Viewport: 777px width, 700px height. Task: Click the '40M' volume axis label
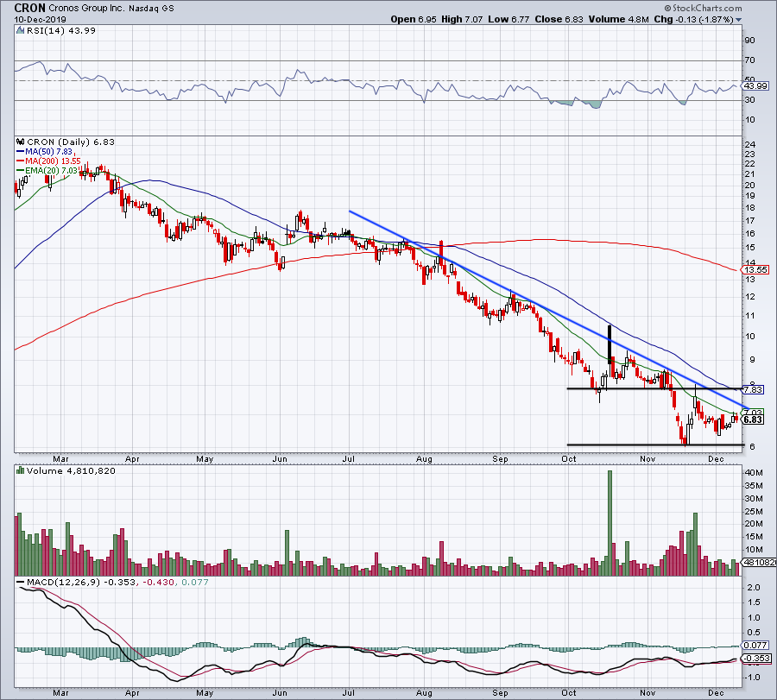[754, 473]
